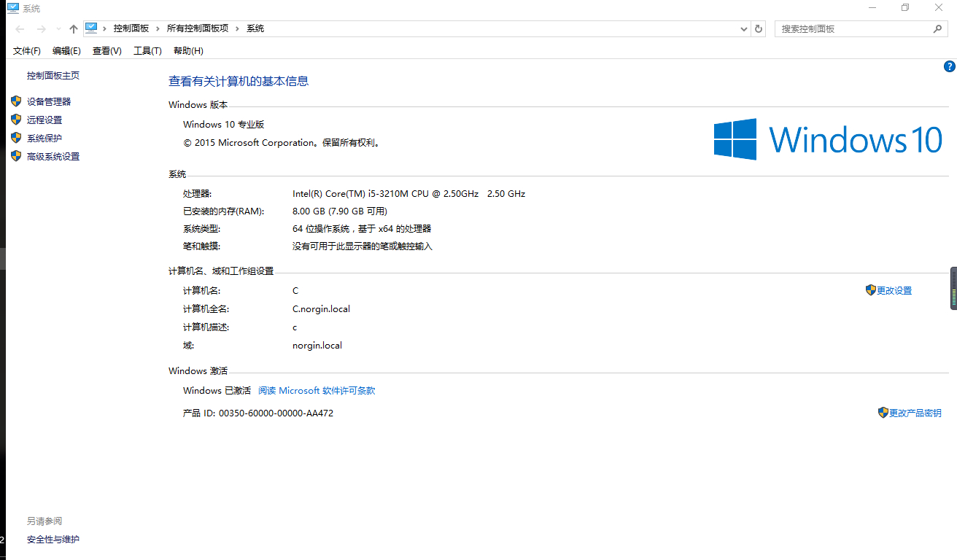Viewport: 957px width, 560px height.
Task: Open the 帮助(H) menu
Action: click(188, 50)
